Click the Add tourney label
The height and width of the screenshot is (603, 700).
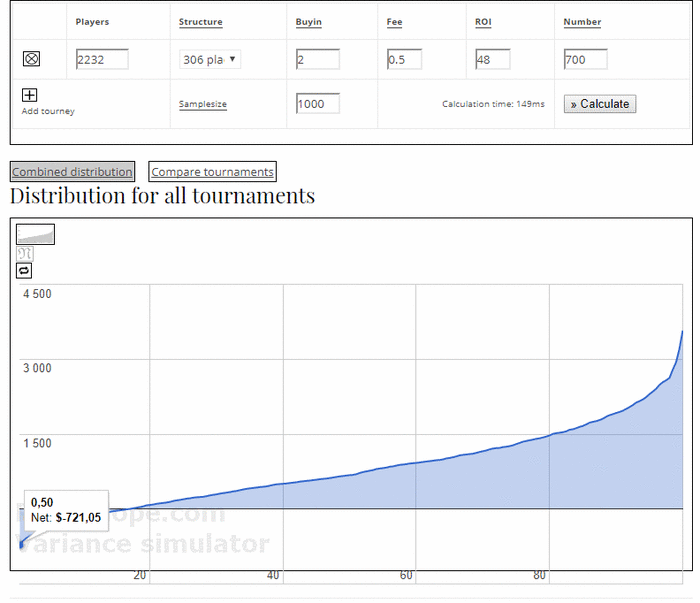(x=48, y=111)
